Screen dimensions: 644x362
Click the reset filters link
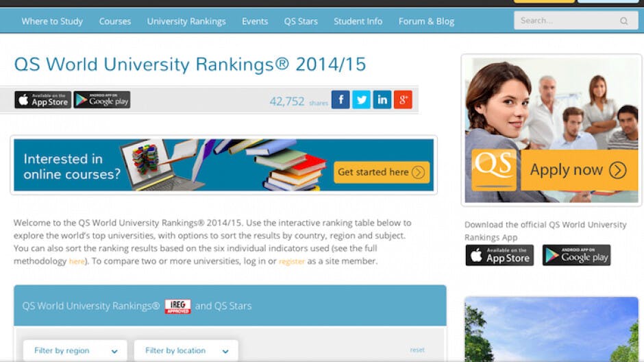pyautogui.click(x=417, y=350)
